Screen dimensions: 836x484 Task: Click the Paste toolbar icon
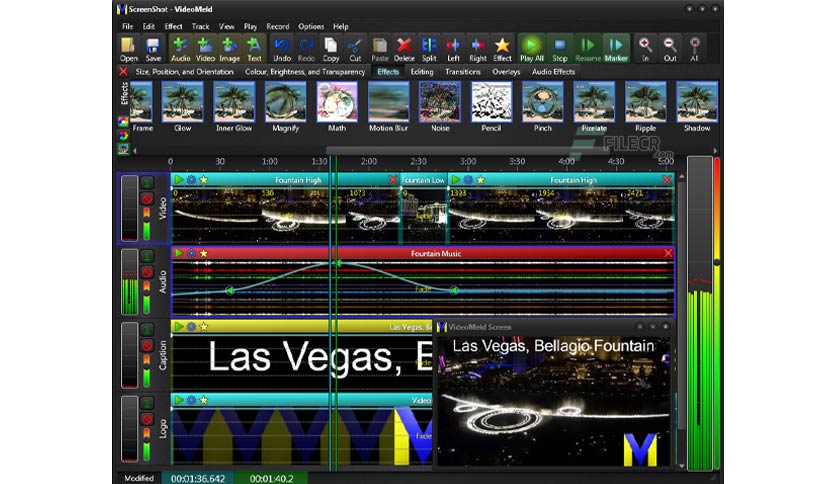tap(380, 49)
